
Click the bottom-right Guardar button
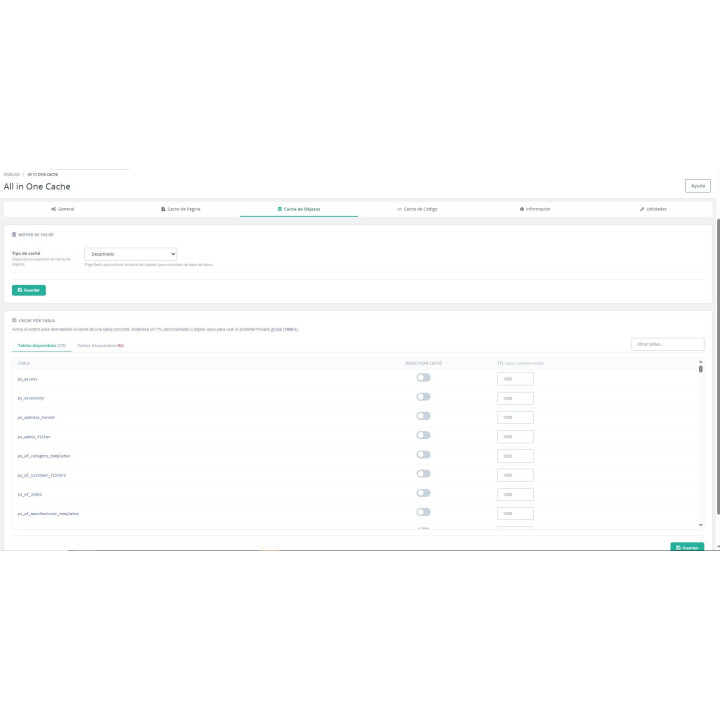click(687, 547)
